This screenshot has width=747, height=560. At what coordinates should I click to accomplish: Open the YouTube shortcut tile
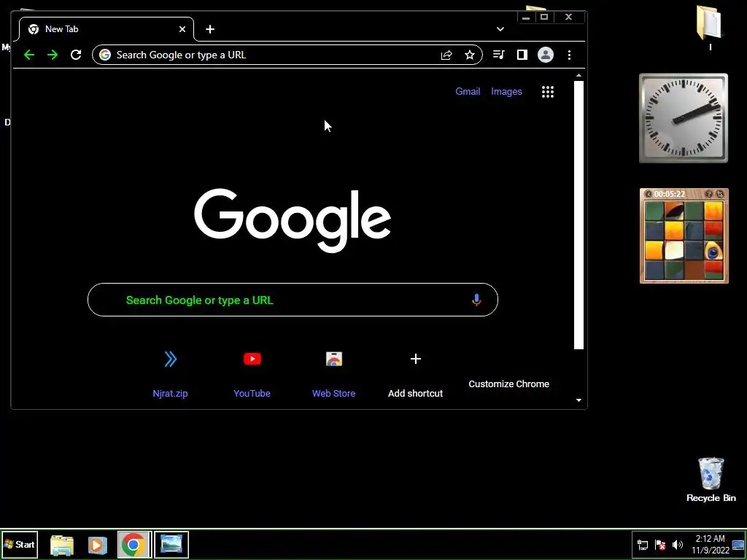pos(252,375)
